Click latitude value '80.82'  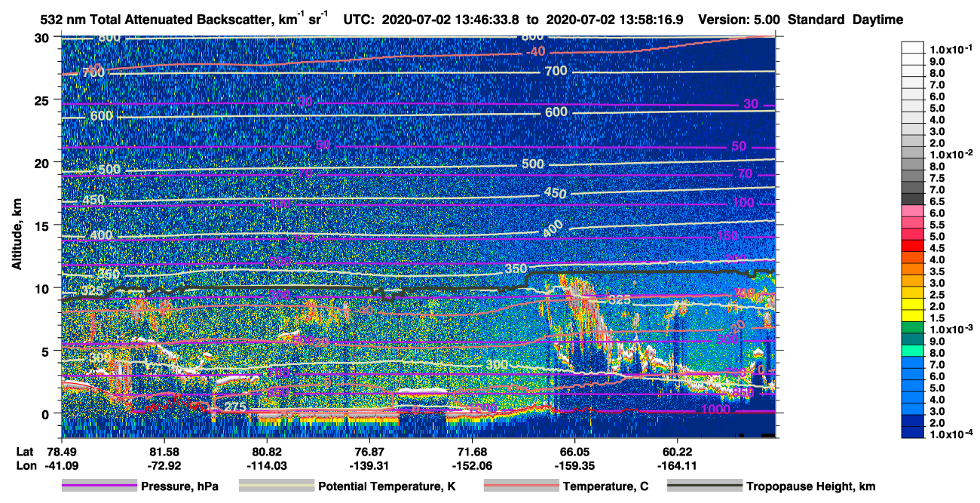coord(267,451)
